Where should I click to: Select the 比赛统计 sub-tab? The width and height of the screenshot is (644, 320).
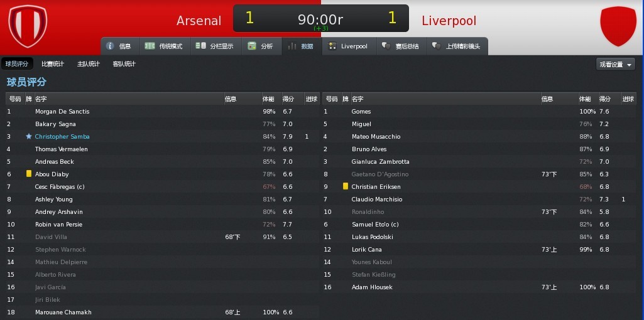point(53,63)
